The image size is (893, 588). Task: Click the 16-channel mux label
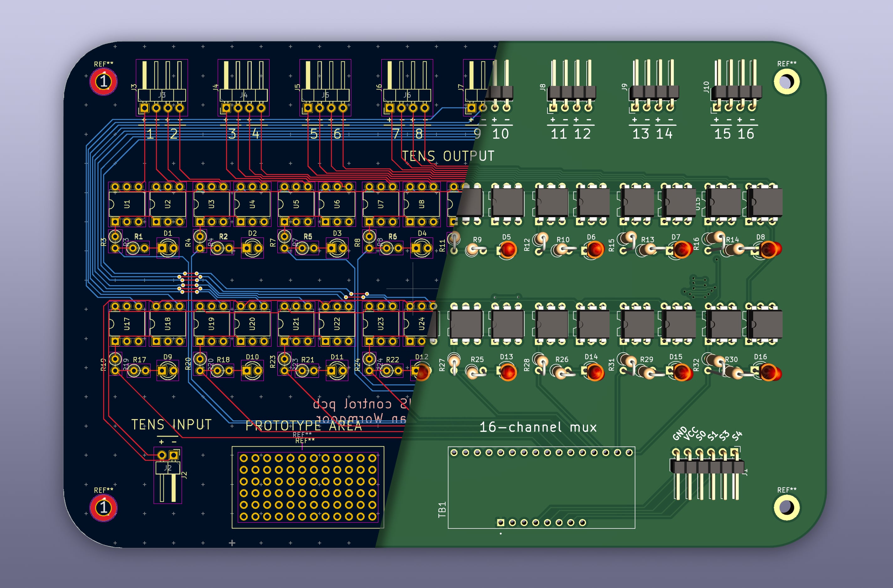pos(538,427)
